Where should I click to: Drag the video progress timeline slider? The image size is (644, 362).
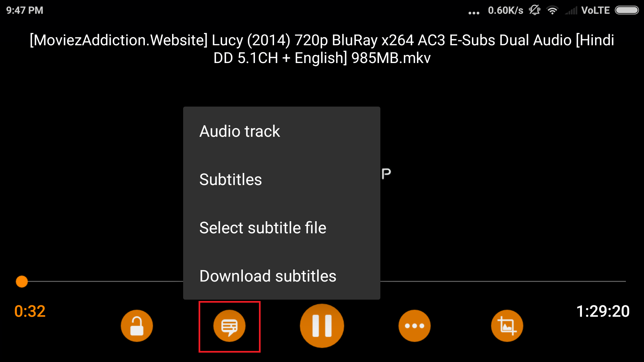coord(21,282)
